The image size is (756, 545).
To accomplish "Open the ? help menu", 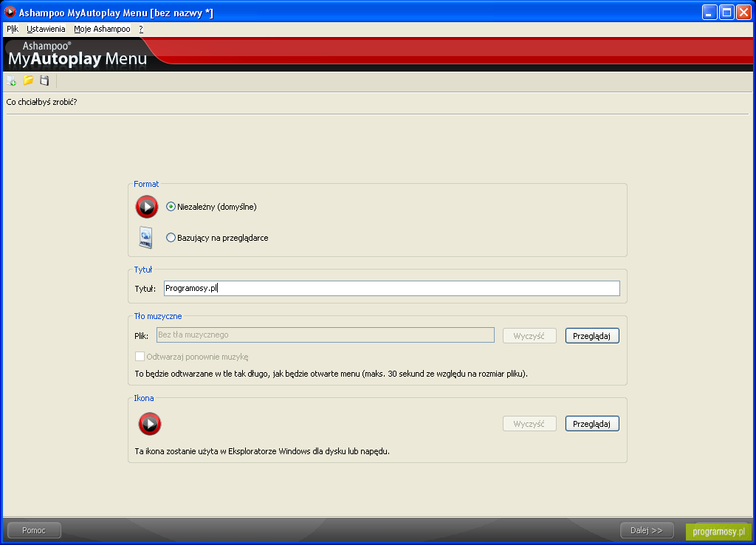I will [x=141, y=29].
